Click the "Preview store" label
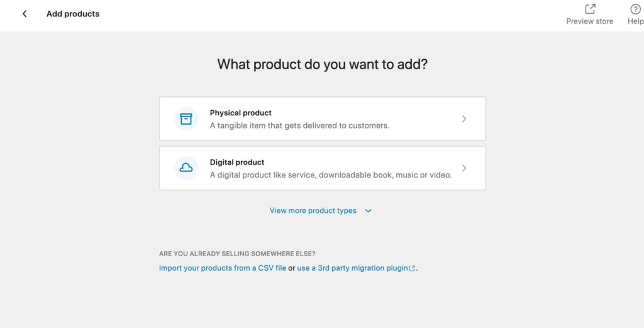The height and width of the screenshot is (328, 644). [589, 21]
